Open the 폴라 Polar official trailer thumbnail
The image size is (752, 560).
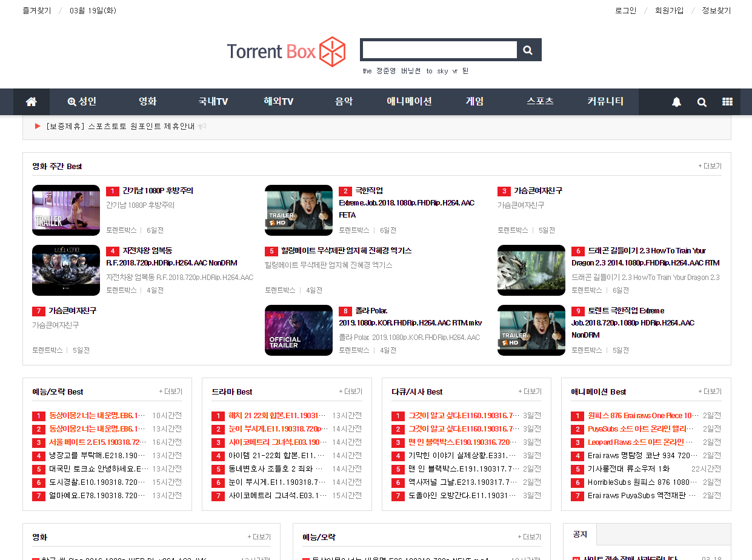(299, 330)
